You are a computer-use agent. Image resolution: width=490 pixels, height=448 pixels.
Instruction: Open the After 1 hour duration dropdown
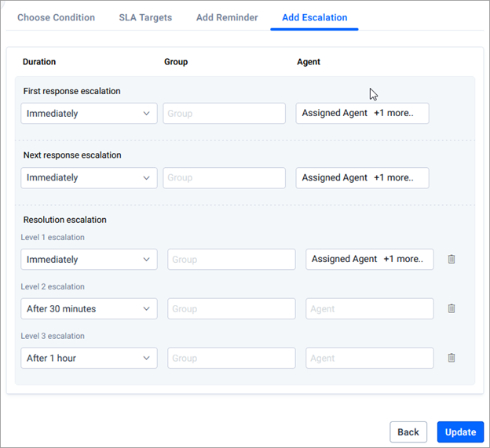[89, 358]
